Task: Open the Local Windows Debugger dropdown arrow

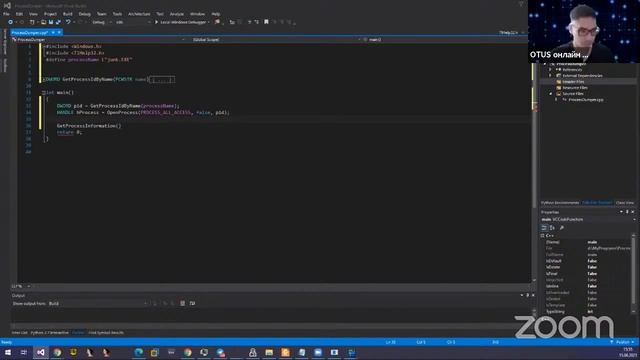Action: pos(209,22)
